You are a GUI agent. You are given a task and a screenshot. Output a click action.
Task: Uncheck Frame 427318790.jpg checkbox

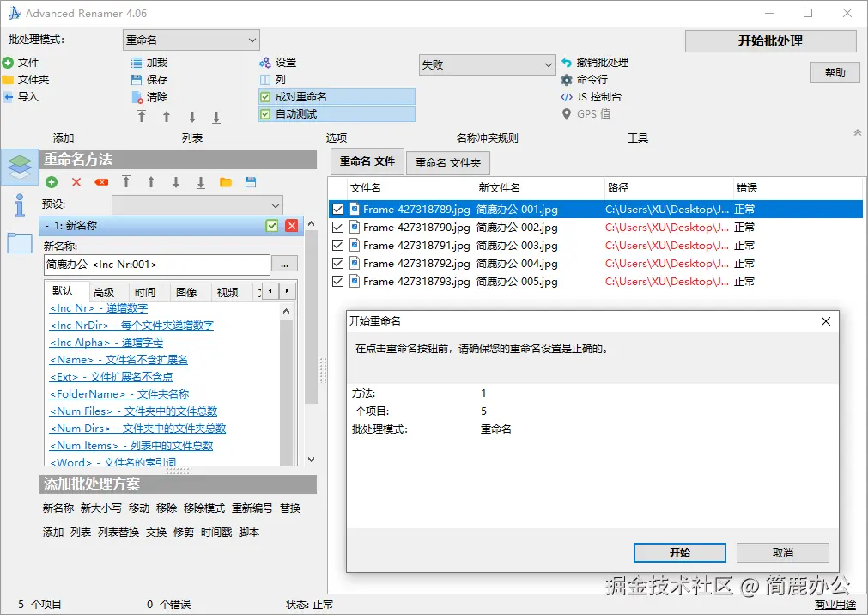pos(337,227)
